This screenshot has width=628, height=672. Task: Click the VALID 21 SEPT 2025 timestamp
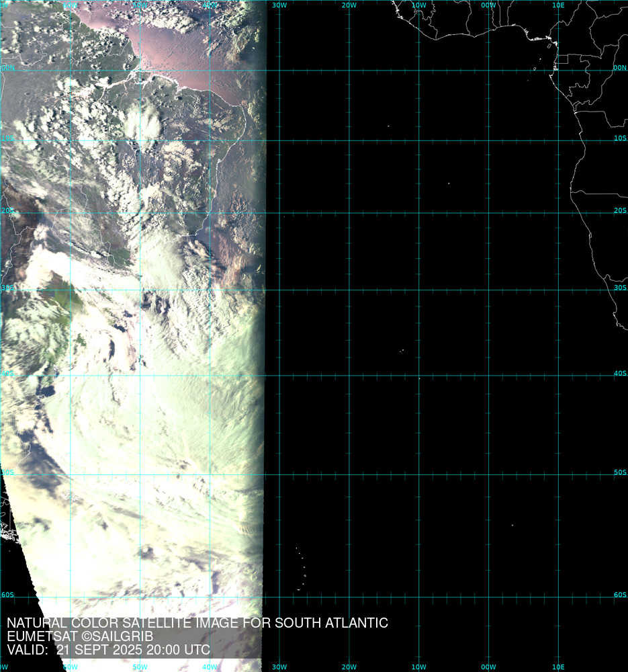pos(108,650)
